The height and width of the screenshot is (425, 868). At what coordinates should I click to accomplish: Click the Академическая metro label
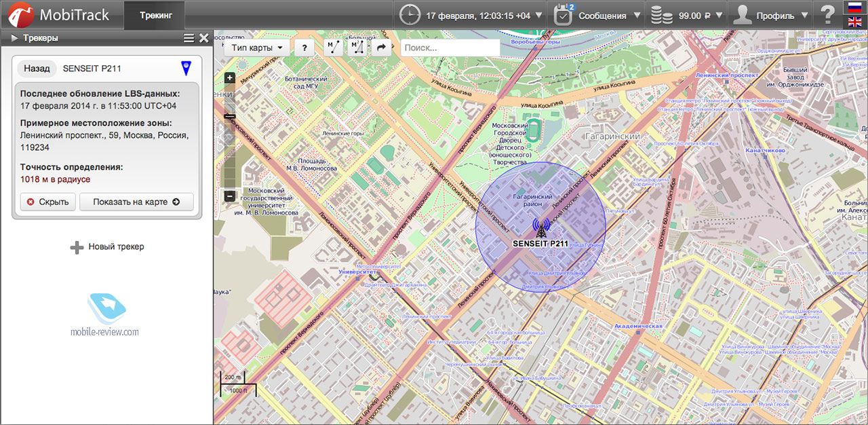coord(637,327)
